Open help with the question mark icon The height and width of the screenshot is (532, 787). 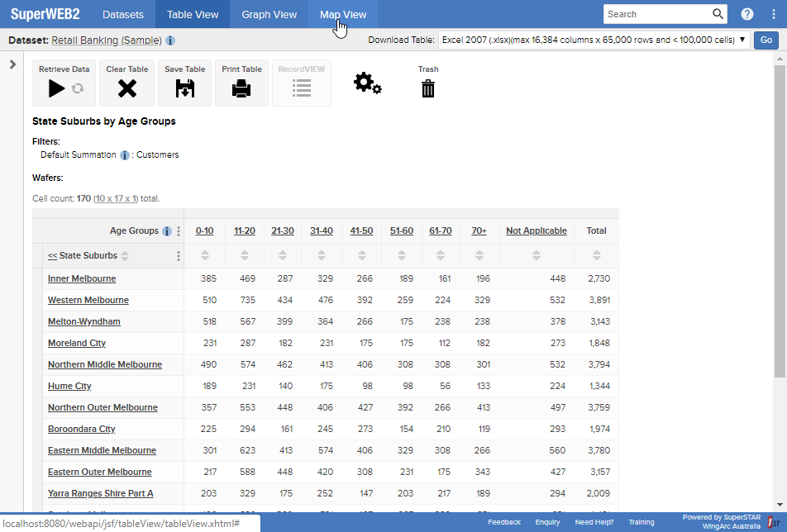746,13
